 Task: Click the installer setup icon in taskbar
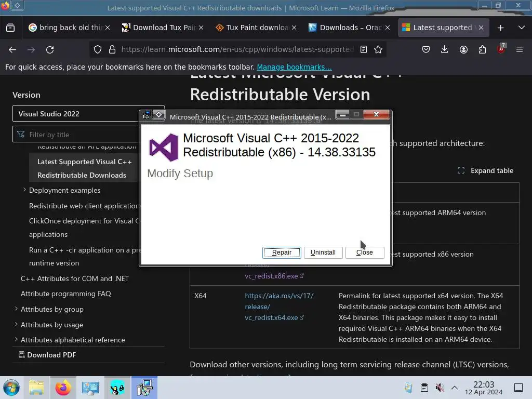point(144,388)
